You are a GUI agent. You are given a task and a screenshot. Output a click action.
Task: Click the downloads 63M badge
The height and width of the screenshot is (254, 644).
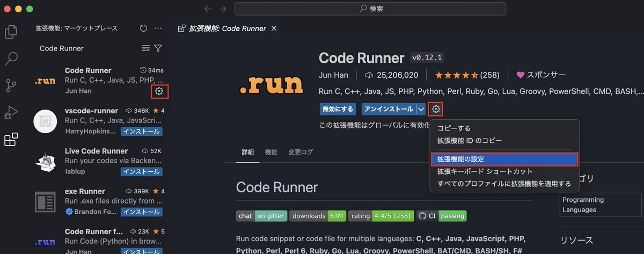(x=317, y=216)
